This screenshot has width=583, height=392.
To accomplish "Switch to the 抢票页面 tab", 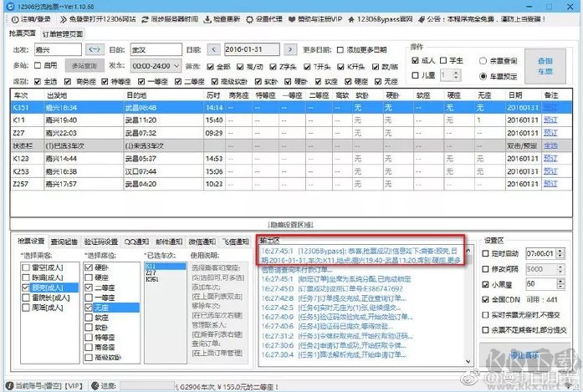I will click(23, 33).
